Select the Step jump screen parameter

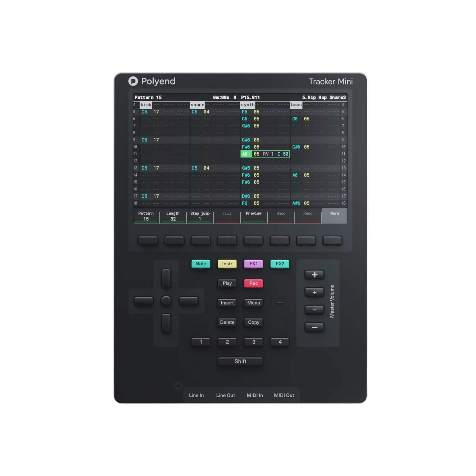pos(200,216)
